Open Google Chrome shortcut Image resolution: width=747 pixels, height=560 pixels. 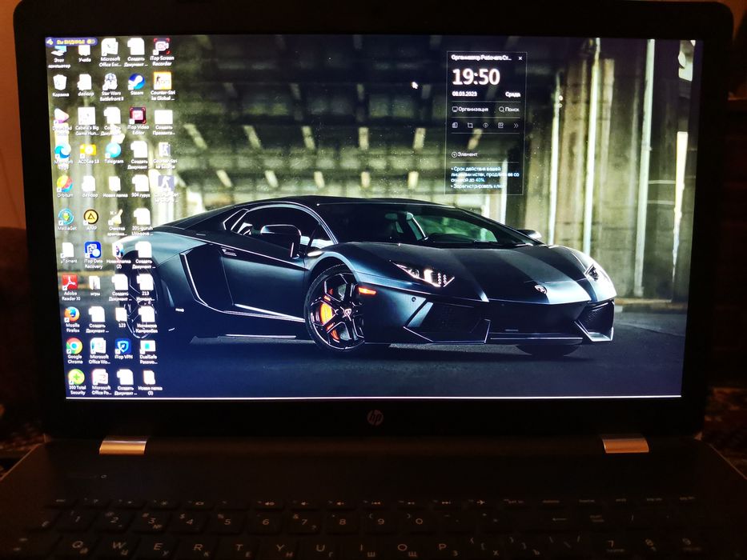[74, 351]
